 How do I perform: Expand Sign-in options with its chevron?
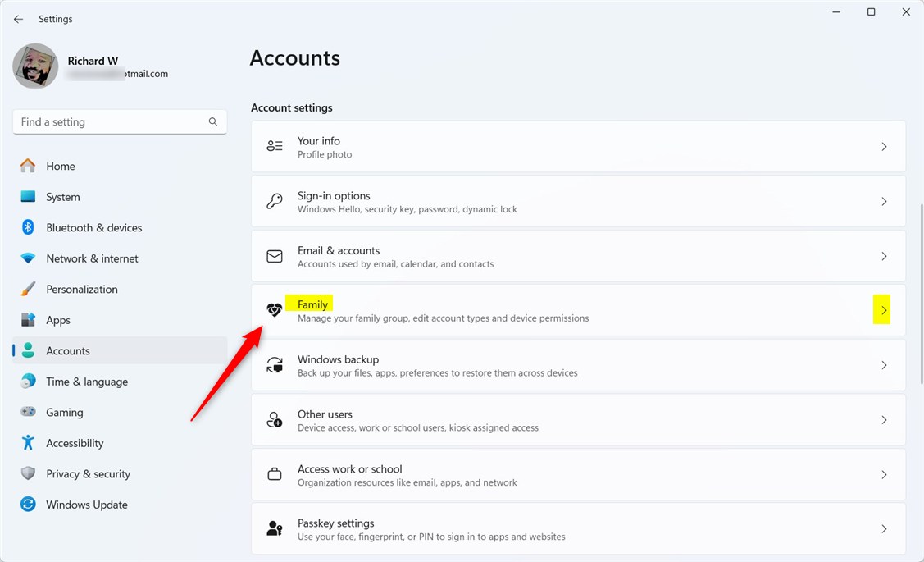click(884, 201)
